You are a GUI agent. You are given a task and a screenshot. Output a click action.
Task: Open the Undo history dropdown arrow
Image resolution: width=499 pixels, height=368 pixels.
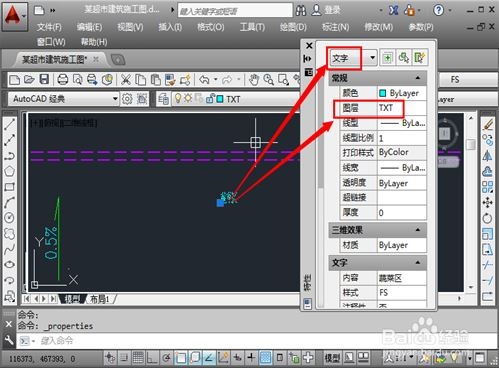coord(215,80)
